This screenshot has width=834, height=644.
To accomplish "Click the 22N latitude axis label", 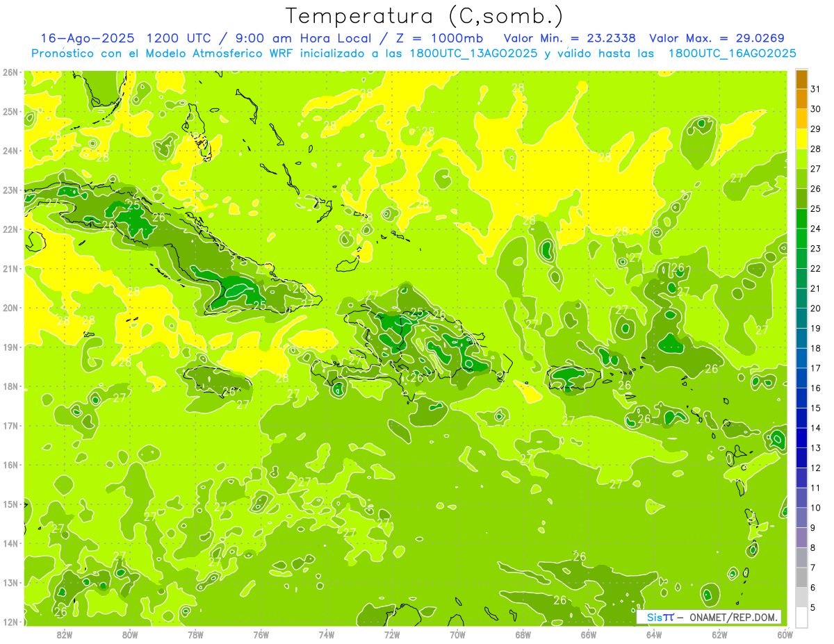I will 10,229.
